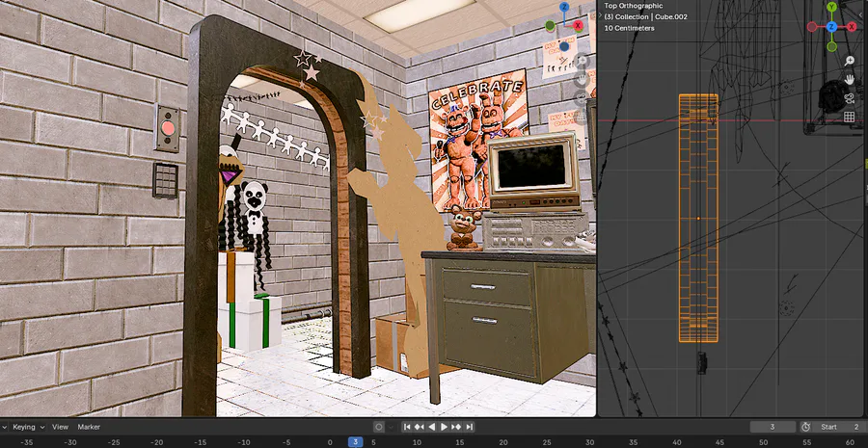
Task: Select the small bear figurine on desk
Action: coord(463,228)
